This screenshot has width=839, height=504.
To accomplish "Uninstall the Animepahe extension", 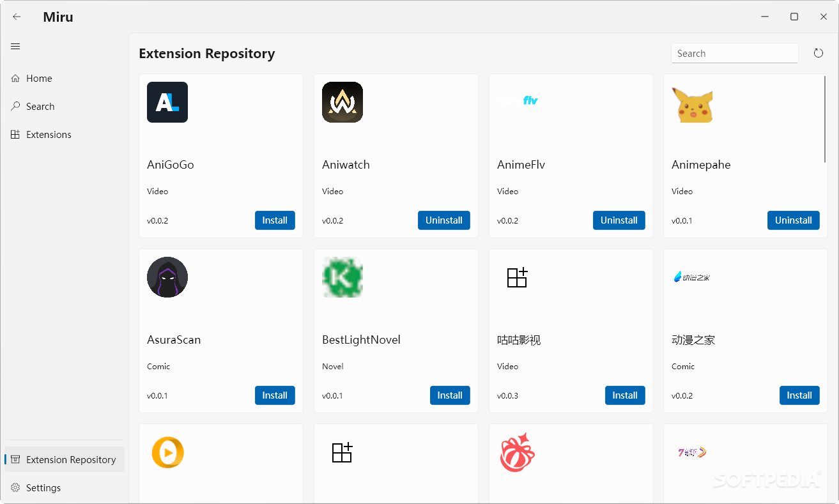I will click(x=794, y=220).
